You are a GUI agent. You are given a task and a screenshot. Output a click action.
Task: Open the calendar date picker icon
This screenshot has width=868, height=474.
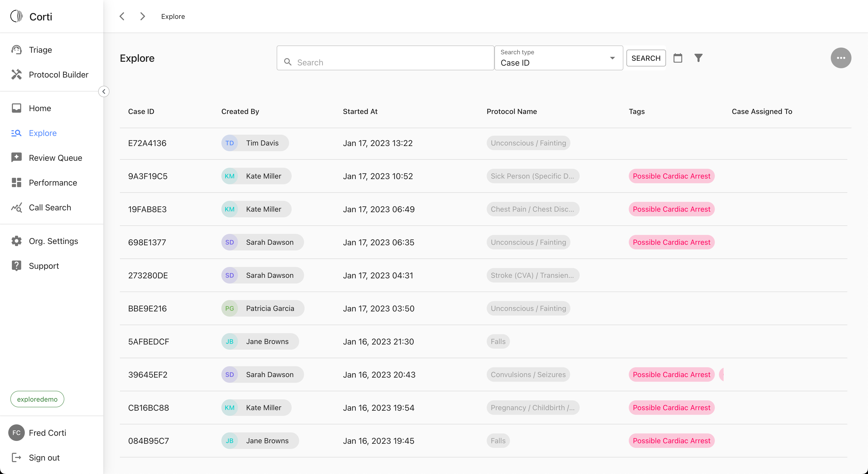click(x=678, y=58)
